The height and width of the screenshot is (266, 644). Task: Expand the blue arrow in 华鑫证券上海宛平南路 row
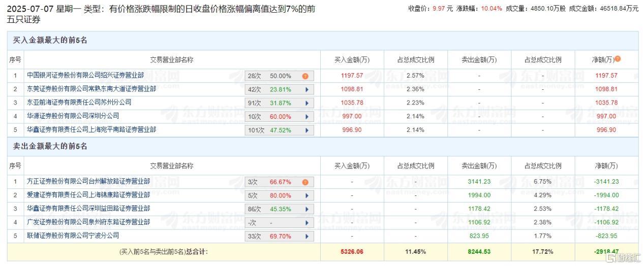(x=306, y=130)
